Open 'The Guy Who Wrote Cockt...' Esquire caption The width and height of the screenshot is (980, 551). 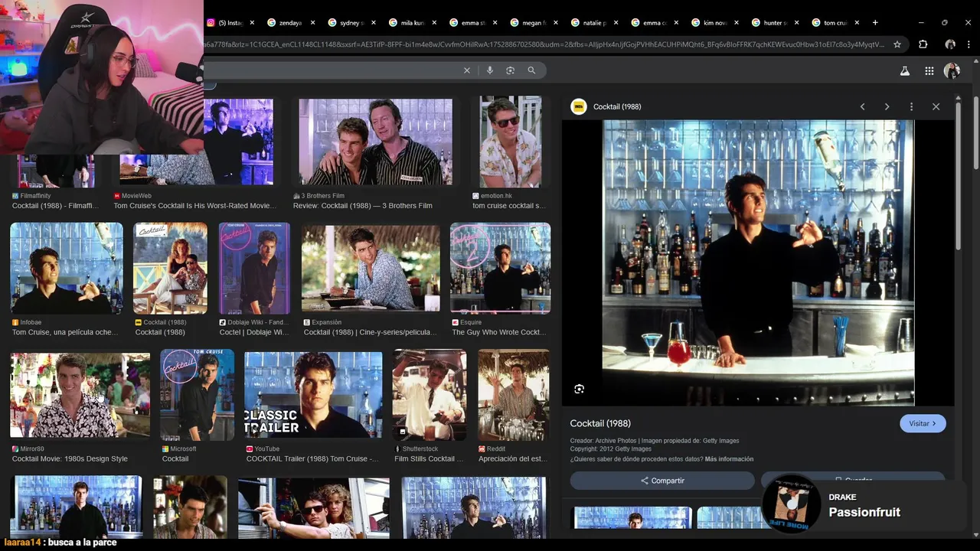tap(499, 333)
